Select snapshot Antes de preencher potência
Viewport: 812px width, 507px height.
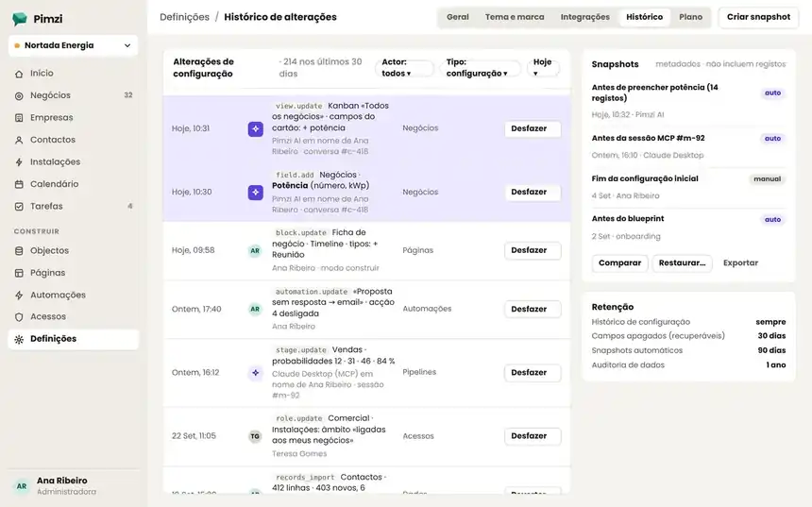click(x=688, y=100)
